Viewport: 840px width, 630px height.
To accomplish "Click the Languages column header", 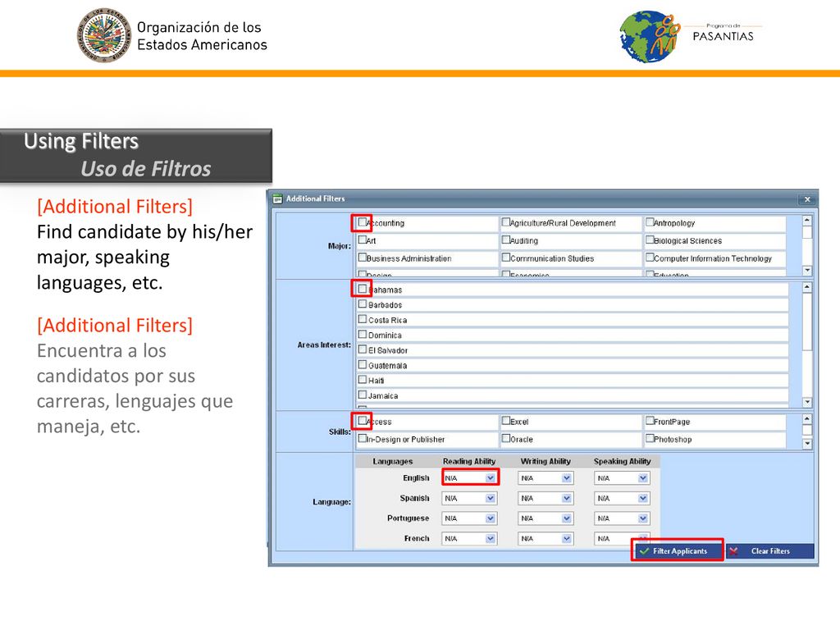I will pyautogui.click(x=393, y=461).
